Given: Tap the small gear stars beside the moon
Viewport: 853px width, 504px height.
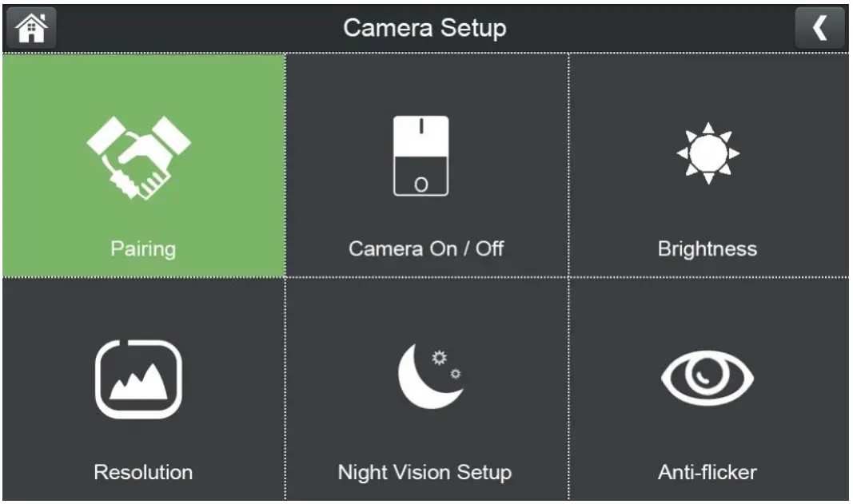Looking at the screenshot, I should click(x=440, y=358).
